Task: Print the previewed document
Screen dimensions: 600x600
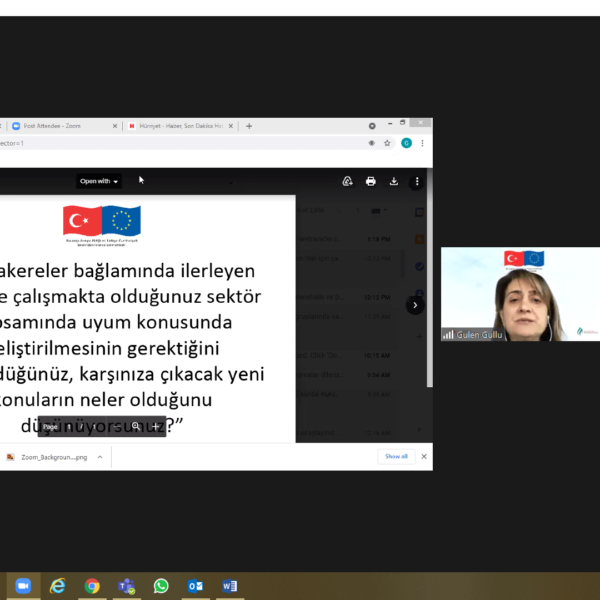Action: coord(370,181)
